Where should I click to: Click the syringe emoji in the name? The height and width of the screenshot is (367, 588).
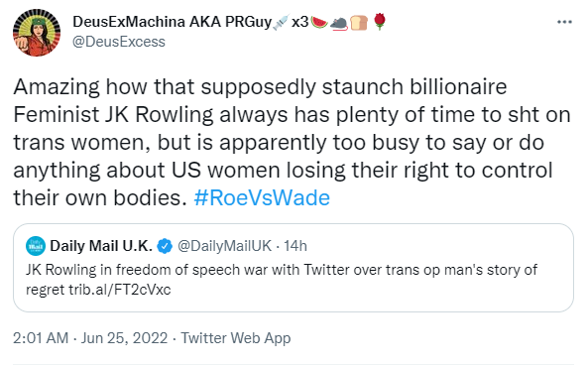pyautogui.click(x=282, y=22)
